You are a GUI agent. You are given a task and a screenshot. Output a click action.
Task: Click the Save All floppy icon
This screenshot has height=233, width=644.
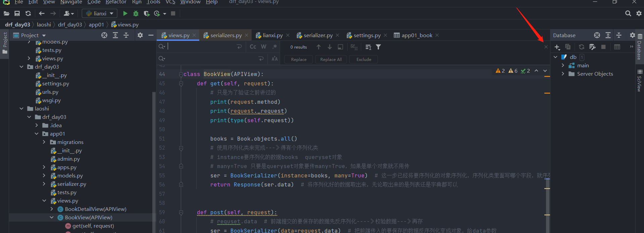pos(17,13)
